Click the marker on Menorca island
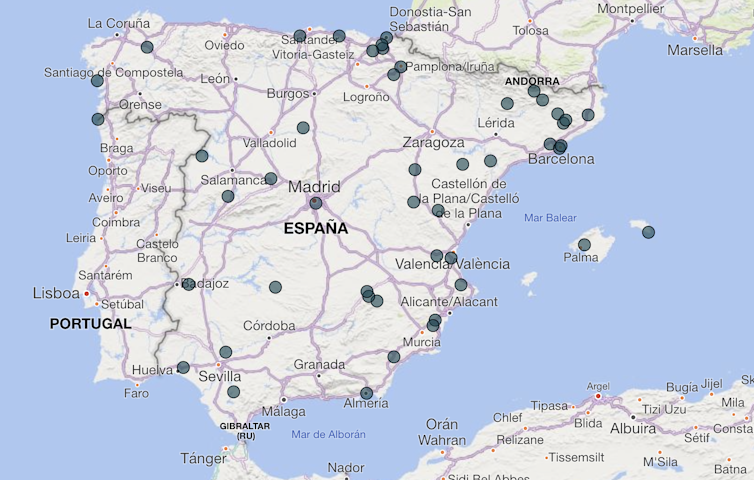754x480 pixels. [648, 232]
